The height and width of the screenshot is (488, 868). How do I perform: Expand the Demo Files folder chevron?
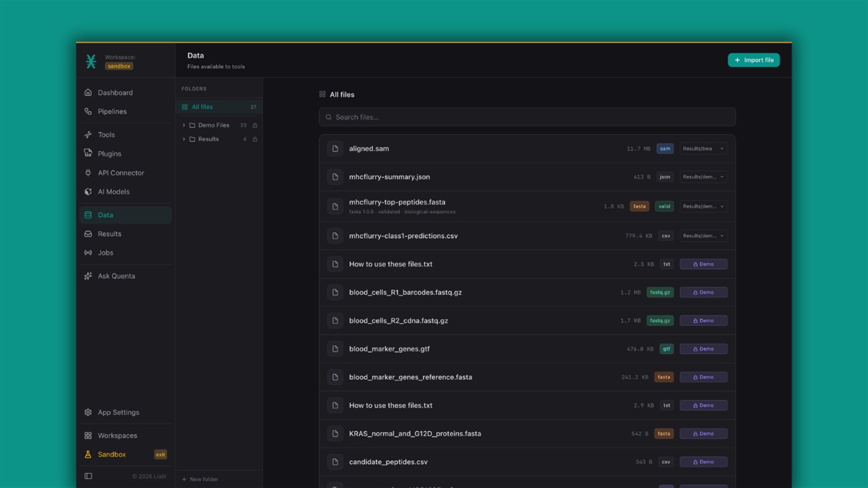click(x=184, y=125)
